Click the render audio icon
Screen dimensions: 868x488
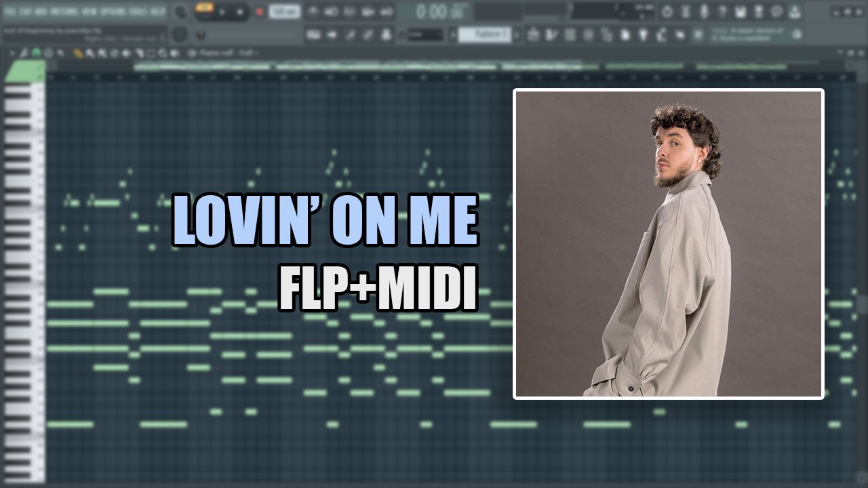tap(759, 12)
